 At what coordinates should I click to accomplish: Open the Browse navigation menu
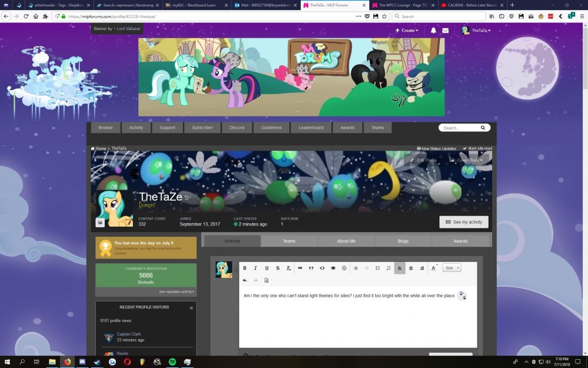(105, 128)
